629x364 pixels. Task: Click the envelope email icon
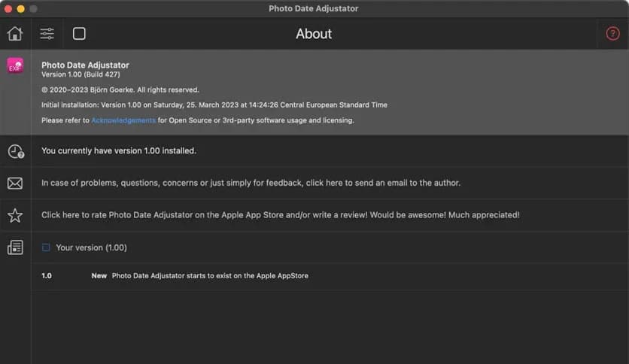pyautogui.click(x=15, y=184)
